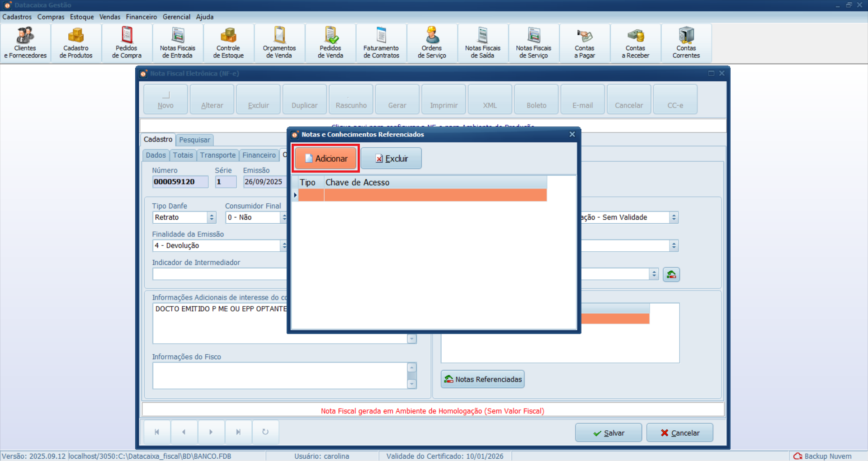
Task: Click the Salvar button
Action: click(x=609, y=433)
